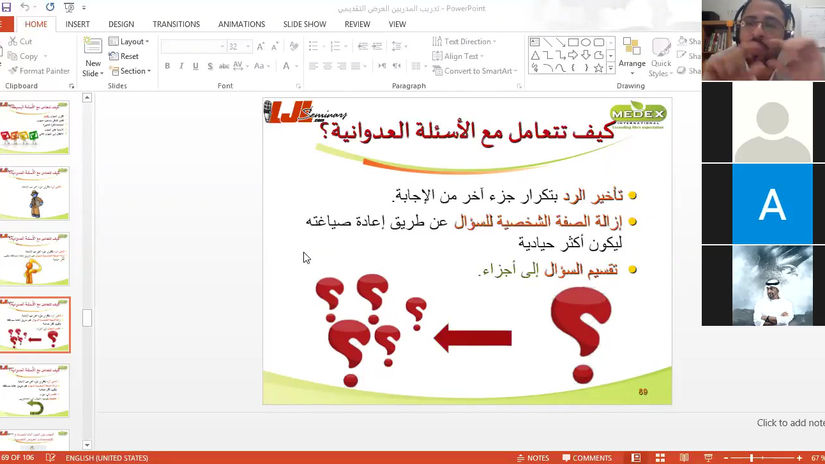Click the Redo repeat icon
Image resolution: width=825 pixels, height=464 pixels.
50,7
